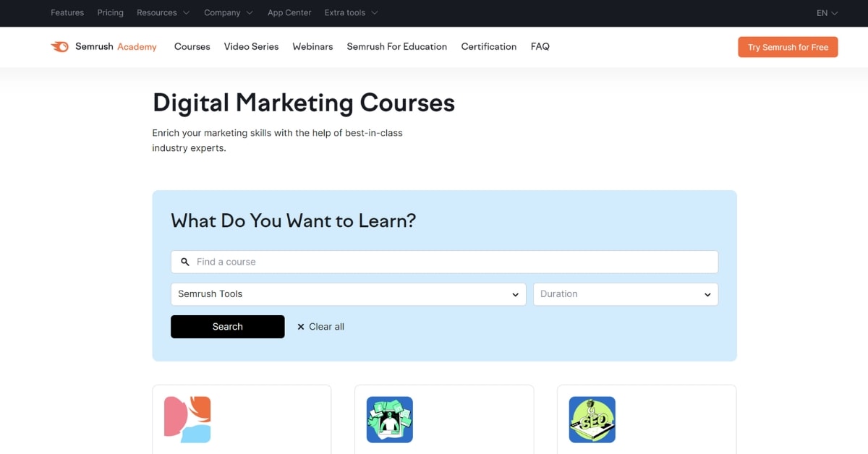Open Semrush For Education
Viewport: 868px width, 454px height.
click(x=397, y=46)
